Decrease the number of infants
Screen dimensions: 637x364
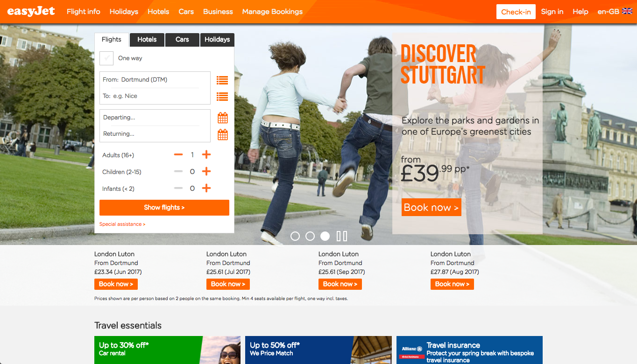pyautogui.click(x=178, y=189)
